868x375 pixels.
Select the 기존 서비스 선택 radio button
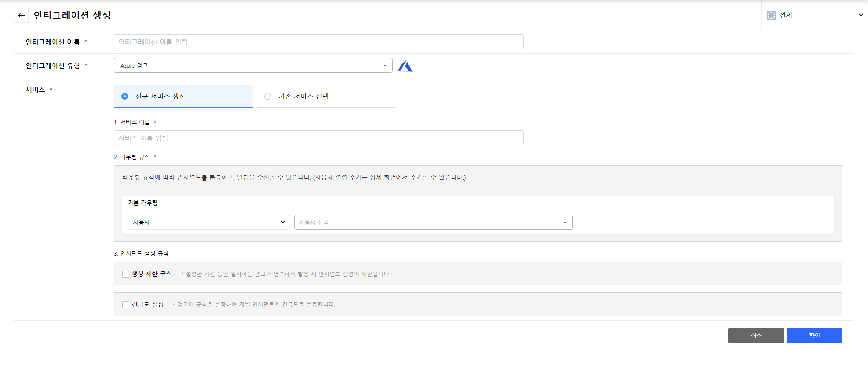click(268, 97)
